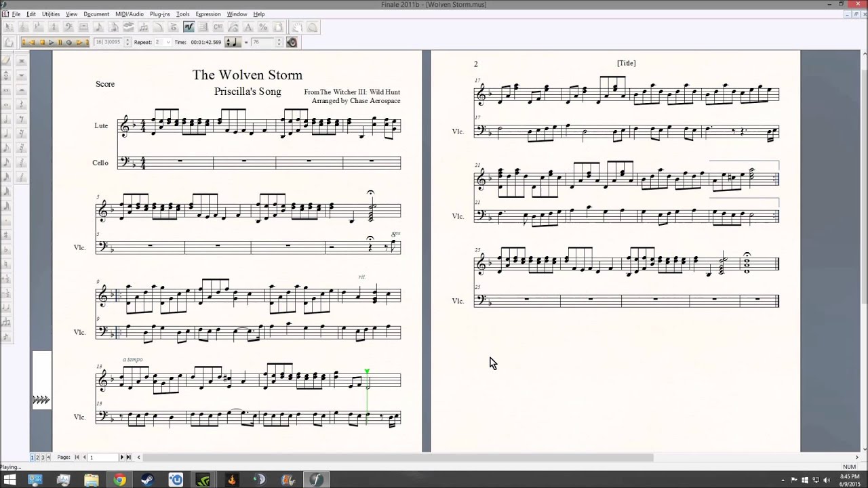This screenshot has width=868, height=488.
Task: Open Steam from the taskbar
Action: click(148, 480)
